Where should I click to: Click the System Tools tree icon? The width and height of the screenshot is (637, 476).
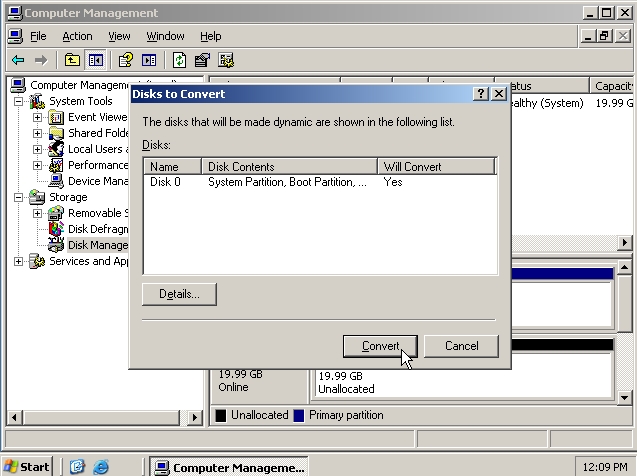[37, 101]
